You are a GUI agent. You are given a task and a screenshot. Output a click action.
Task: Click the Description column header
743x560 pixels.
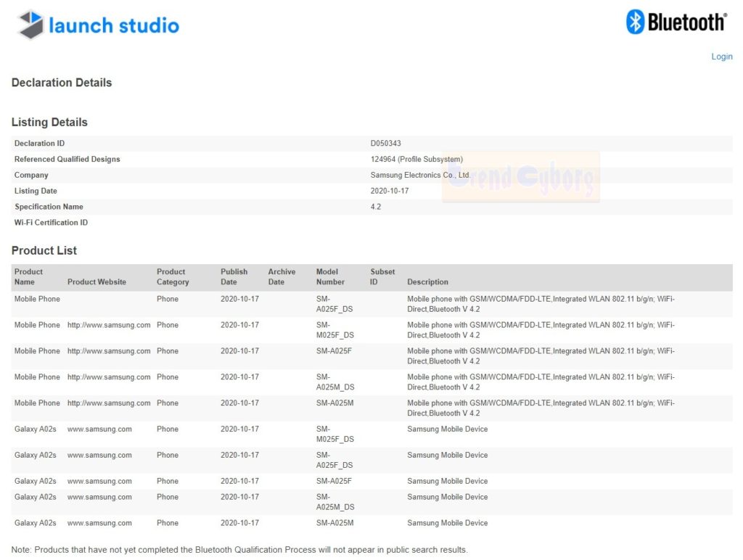click(427, 282)
